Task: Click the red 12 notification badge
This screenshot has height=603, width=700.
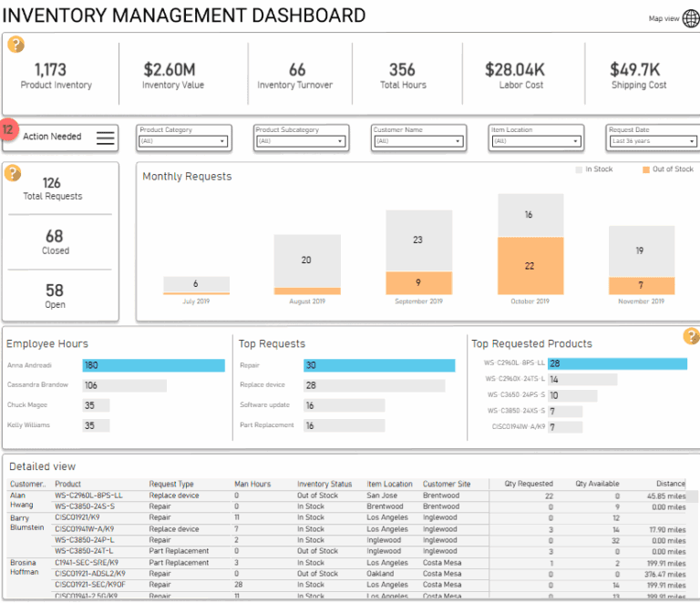Action: click(8, 129)
